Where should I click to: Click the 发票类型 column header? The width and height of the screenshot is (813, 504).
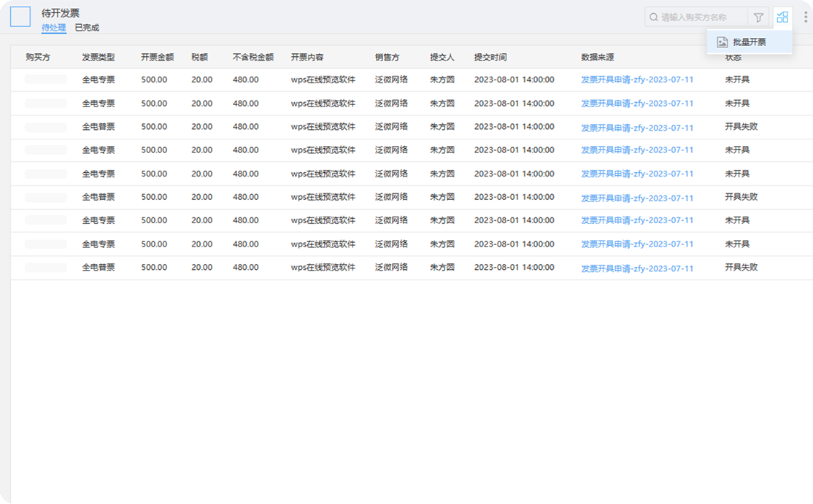(99, 57)
